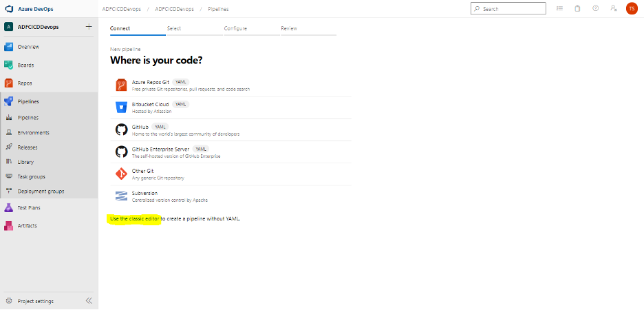This screenshot has height=310, width=644.
Task: Click the Releases rocket icon
Action: [x=9, y=147]
